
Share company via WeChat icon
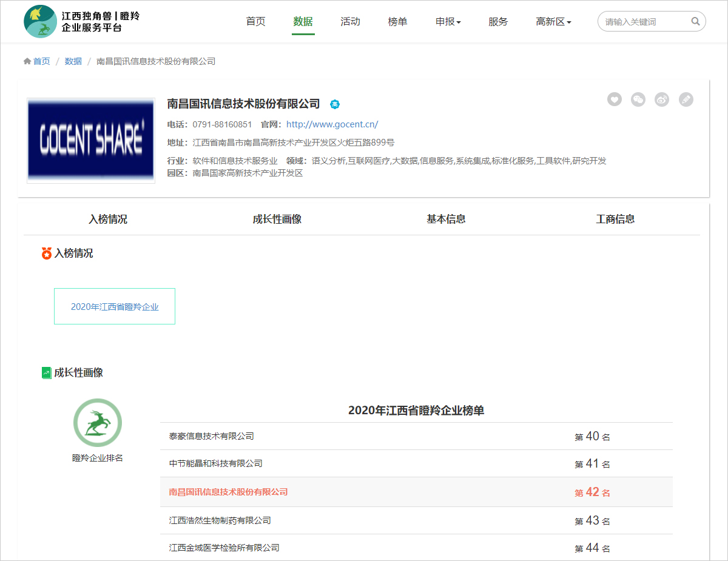click(x=638, y=99)
